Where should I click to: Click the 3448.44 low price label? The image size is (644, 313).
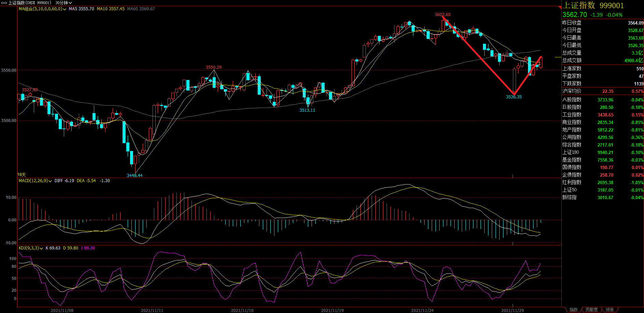134,175
